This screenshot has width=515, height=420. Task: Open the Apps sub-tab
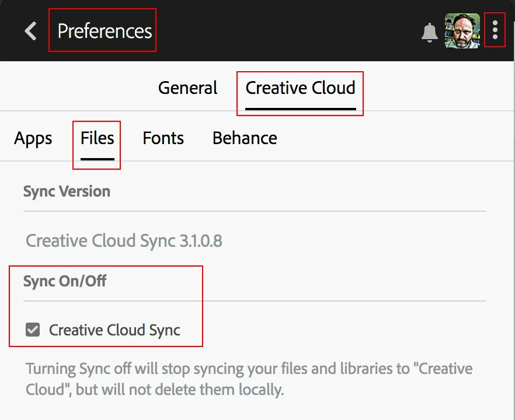[33, 138]
